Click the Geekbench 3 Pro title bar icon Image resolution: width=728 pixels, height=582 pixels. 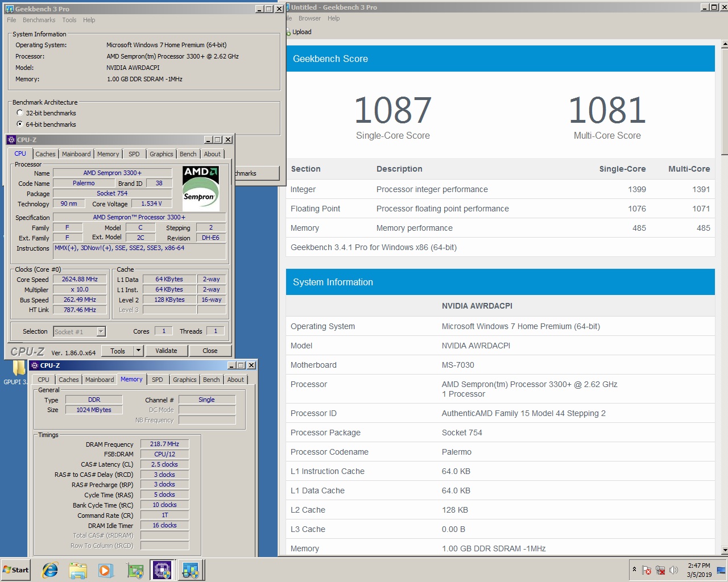(9, 9)
